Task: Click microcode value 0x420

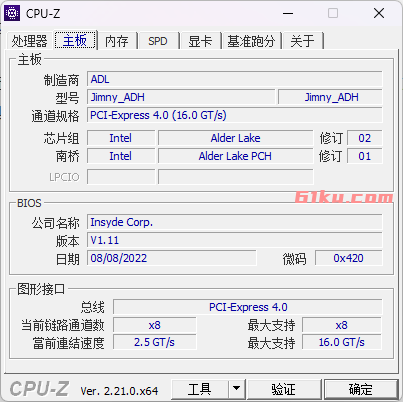Action: tap(349, 258)
